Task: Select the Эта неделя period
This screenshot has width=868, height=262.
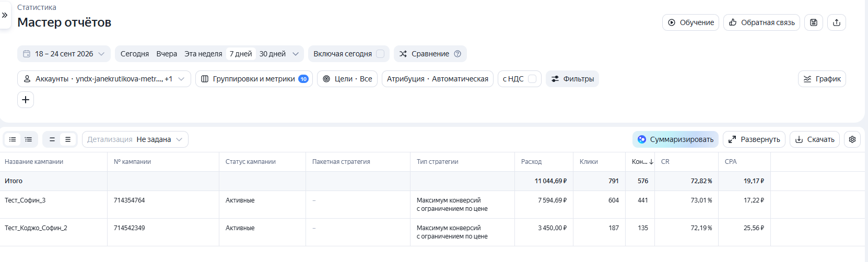Action: click(x=203, y=54)
